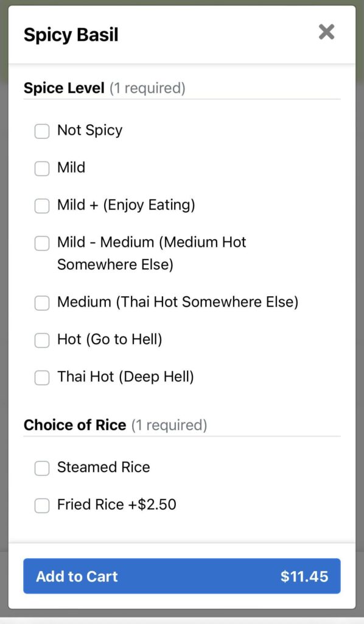Enable the Hot (Go to Hell) option
Image resolution: width=364 pixels, height=624 pixels.
(42, 340)
